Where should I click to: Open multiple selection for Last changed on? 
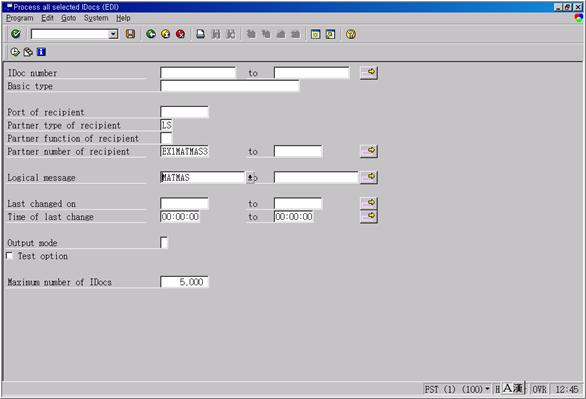(369, 203)
